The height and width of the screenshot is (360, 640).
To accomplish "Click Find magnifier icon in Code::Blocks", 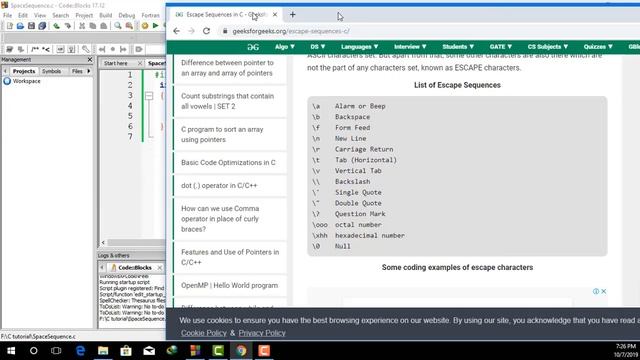I will 118,26.
